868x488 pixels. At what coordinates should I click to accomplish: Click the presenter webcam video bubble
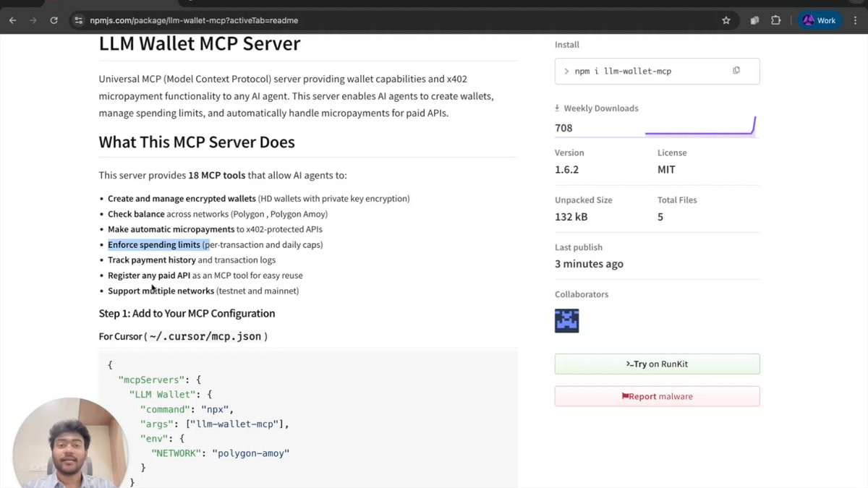pos(70,442)
